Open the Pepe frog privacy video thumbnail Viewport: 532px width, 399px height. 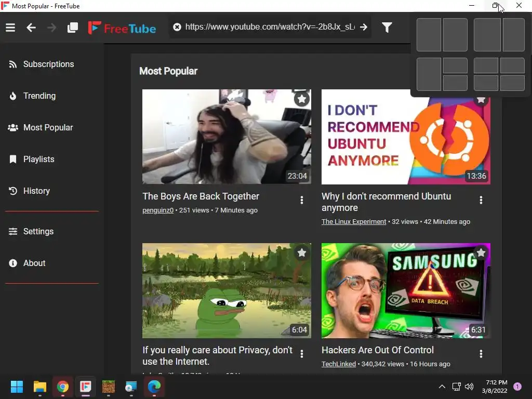[227, 290]
